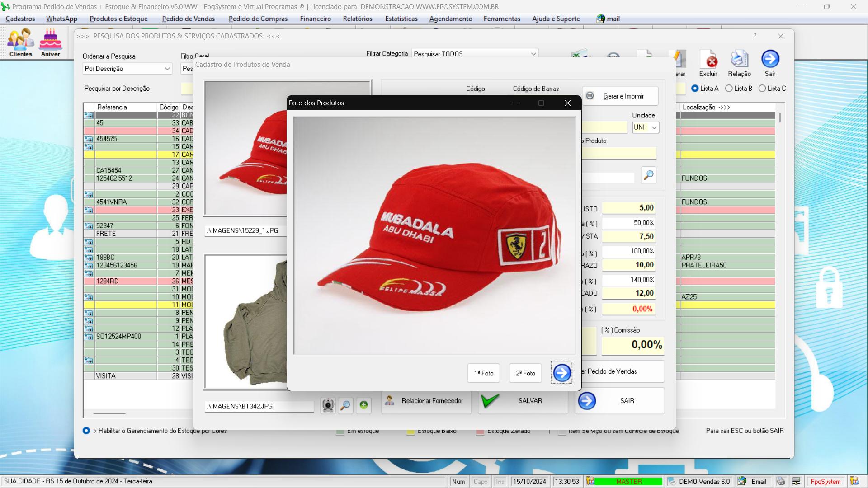This screenshot has height=488, width=868.
Task: Click the camera icon in row S012524MP400
Action: [x=89, y=337]
